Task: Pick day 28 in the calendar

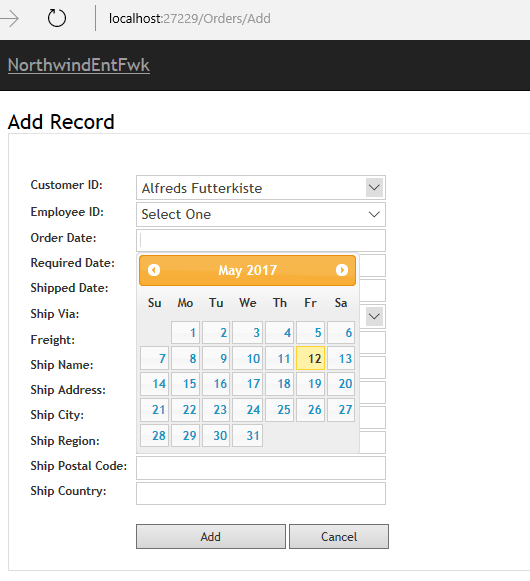Action: [x=155, y=435]
